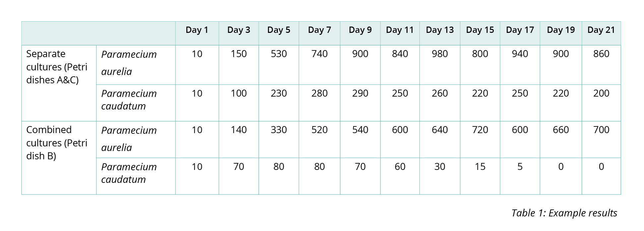Click the cell containing value 30
This screenshot has width=644, height=231.
(440, 167)
